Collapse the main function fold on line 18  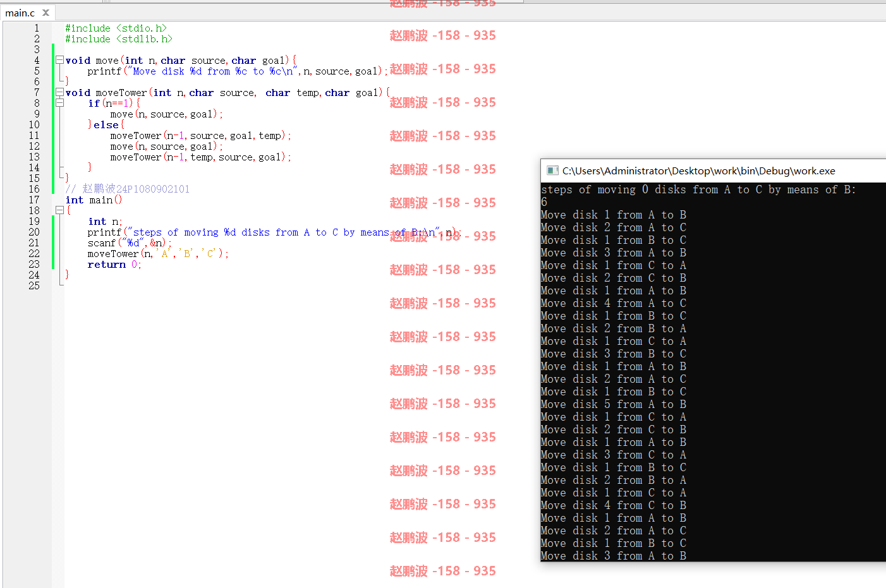[x=59, y=210]
